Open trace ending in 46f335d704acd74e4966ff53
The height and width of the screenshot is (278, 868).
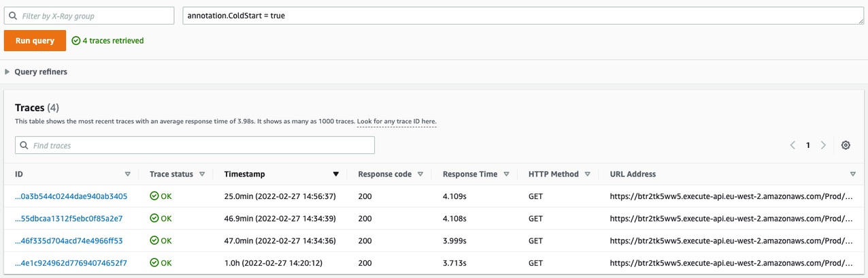(x=69, y=241)
